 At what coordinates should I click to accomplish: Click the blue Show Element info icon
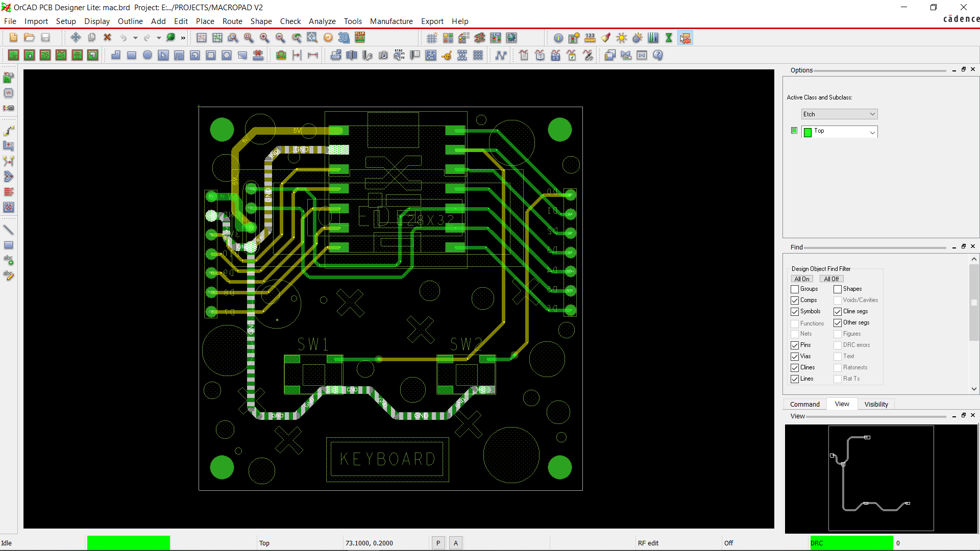click(x=558, y=38)
